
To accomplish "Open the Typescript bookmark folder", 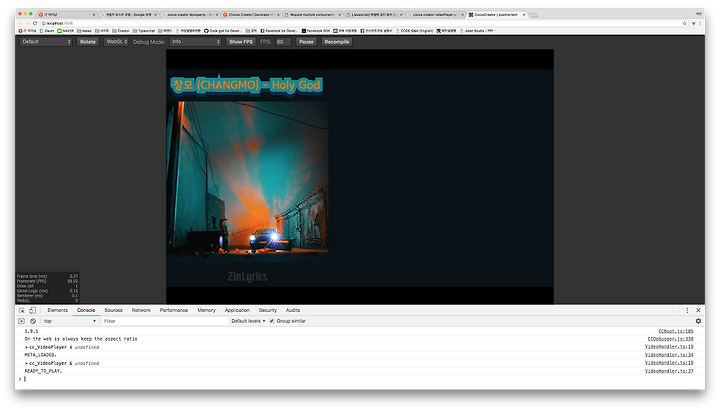I will [x=144, y=31].
